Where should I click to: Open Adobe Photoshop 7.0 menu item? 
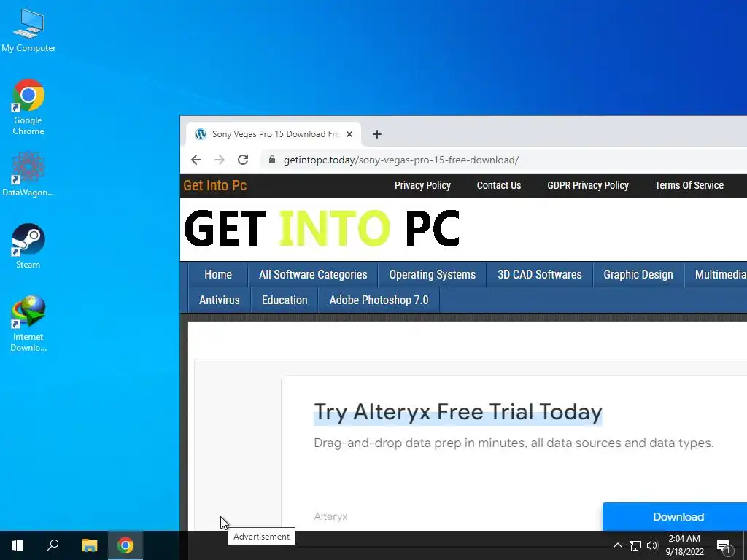[379, 300]
